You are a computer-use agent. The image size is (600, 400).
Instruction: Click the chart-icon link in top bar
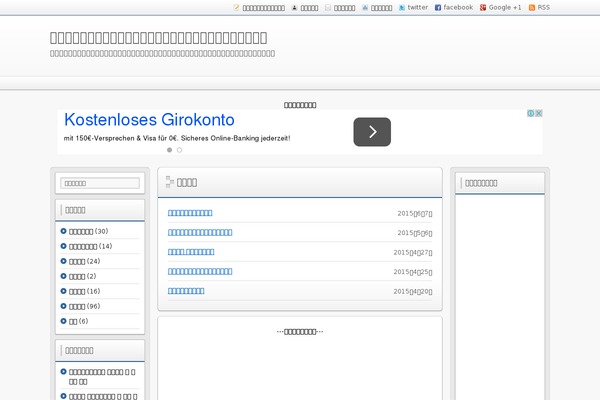(377, 8)
